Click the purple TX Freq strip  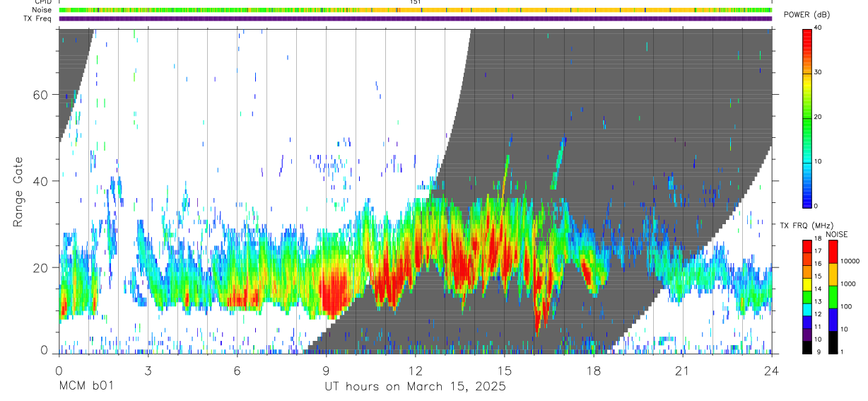pos(416,18)
